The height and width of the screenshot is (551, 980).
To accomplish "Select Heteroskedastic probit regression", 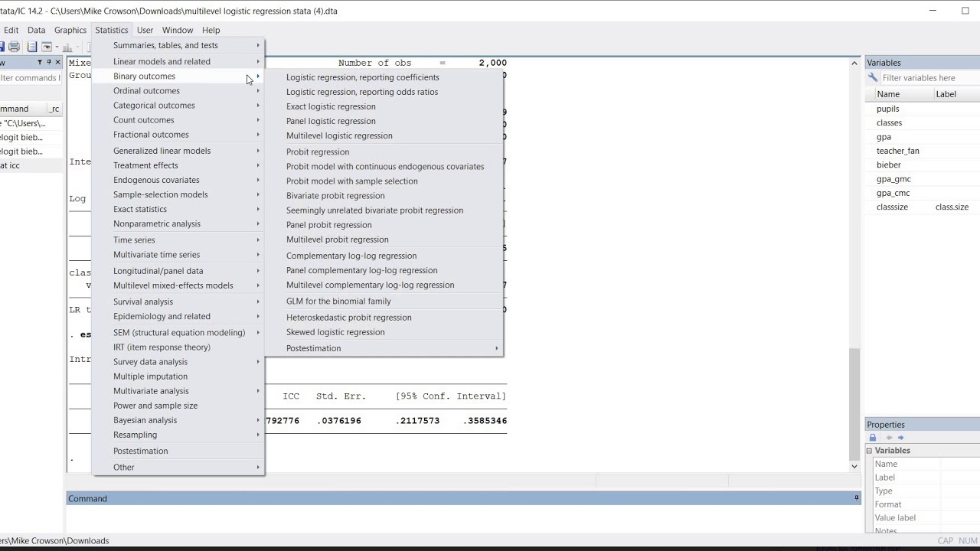I will pos(384,318).
